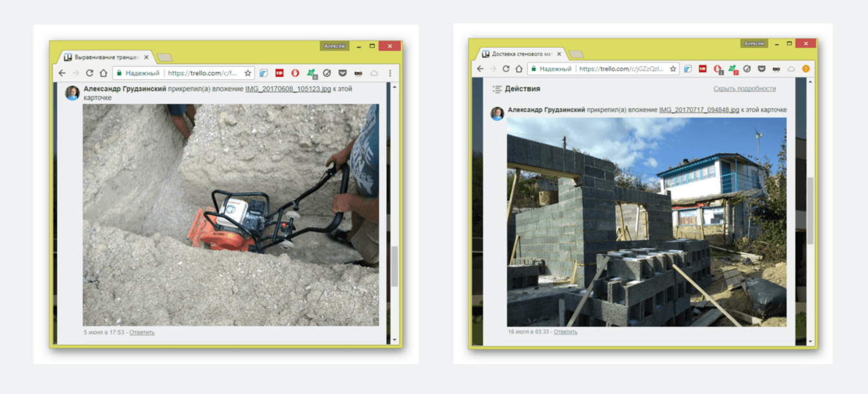Screen dimensions: 868x394
Task: Click the red square extension icon in right window
Action: [x=702, y=69]
